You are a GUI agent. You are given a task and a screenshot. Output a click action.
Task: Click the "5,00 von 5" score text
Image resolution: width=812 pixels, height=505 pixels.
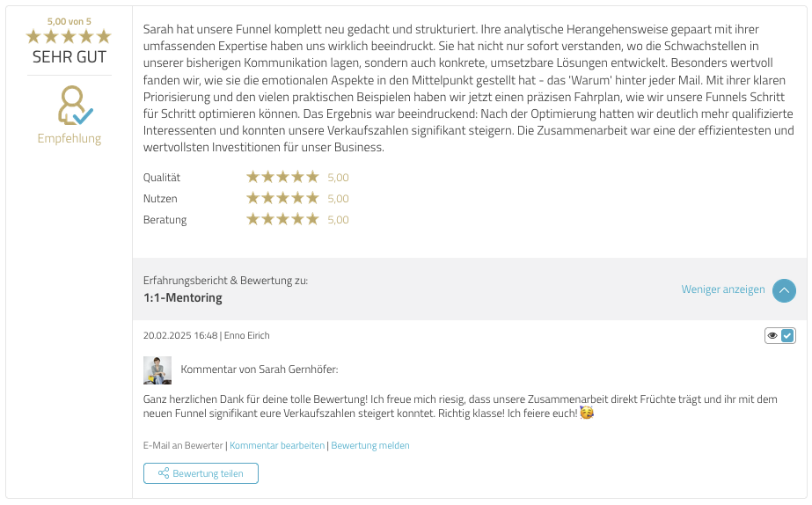(69, 21)
